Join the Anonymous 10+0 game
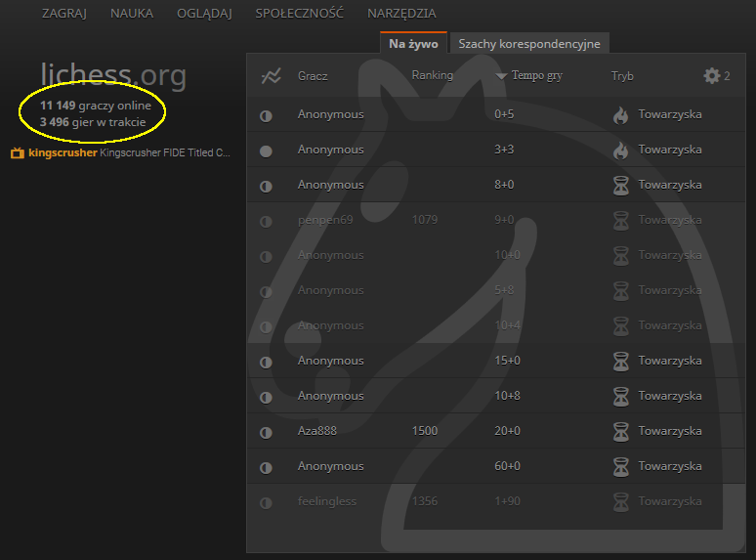The image size is (756, 560). coord(495,256)
